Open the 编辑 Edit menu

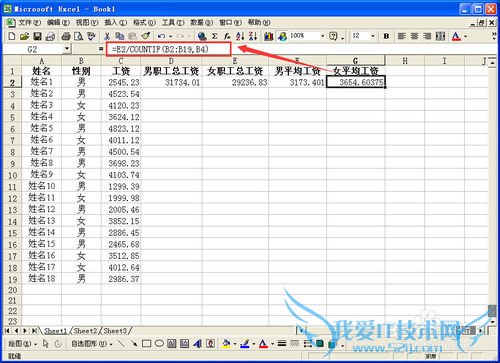[x=58, y=22]
